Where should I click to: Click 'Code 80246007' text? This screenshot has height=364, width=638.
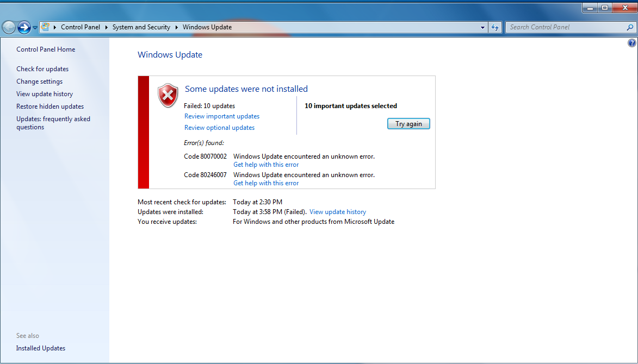[205, 175]
